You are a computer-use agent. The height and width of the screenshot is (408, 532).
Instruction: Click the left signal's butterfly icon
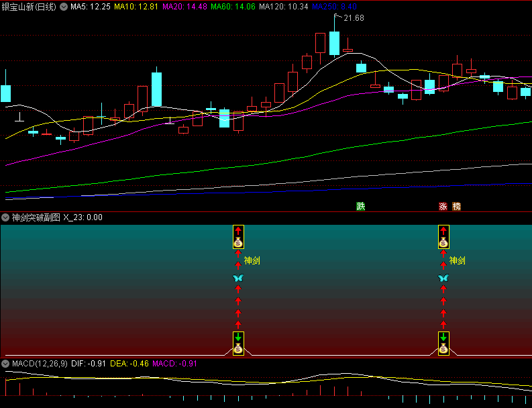(238, 278)
